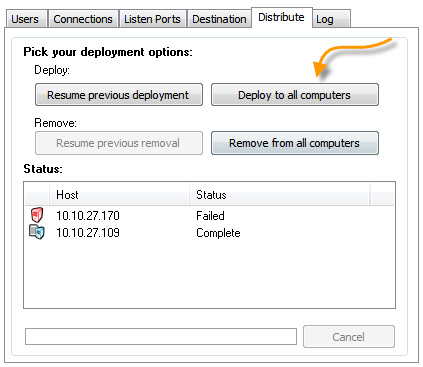Image resolution: width=423 pixels, height=367 pixels.
Task: Click Resume previous deployment button
Action: pos(119,95)
